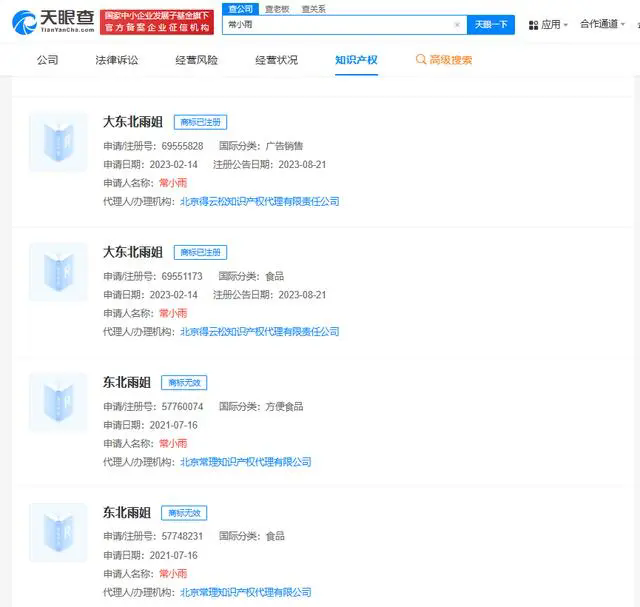Image resolution: width=640 pixels, height=607 pixels.
Task: Open trademark thumbnail for registration 69551173
Action: 58,272
